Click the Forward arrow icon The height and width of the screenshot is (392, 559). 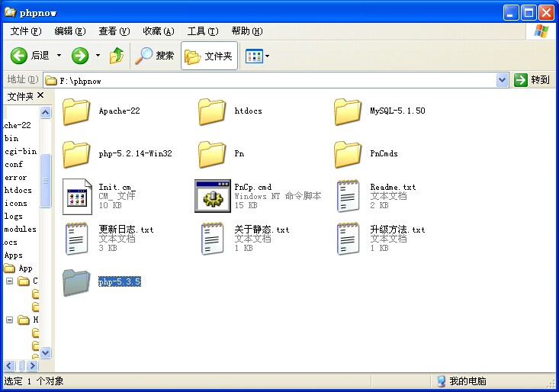click(80, 56)
